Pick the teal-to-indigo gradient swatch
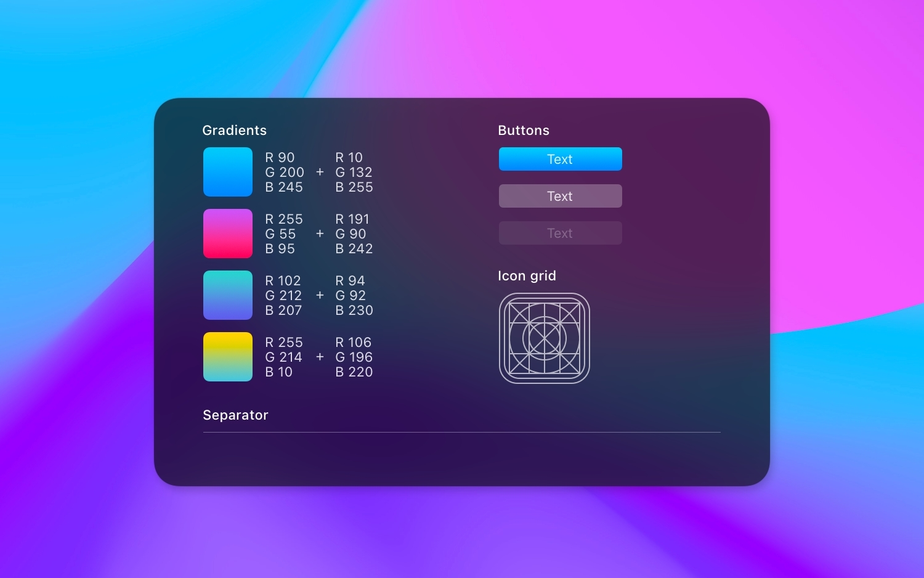The image size is (924, 578). (228, 295)
